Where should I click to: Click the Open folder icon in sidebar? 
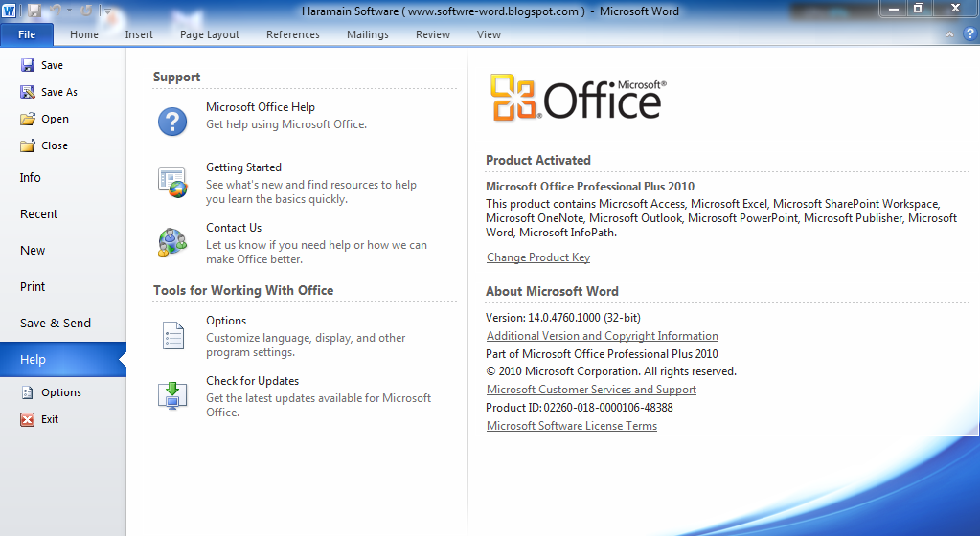28,119
